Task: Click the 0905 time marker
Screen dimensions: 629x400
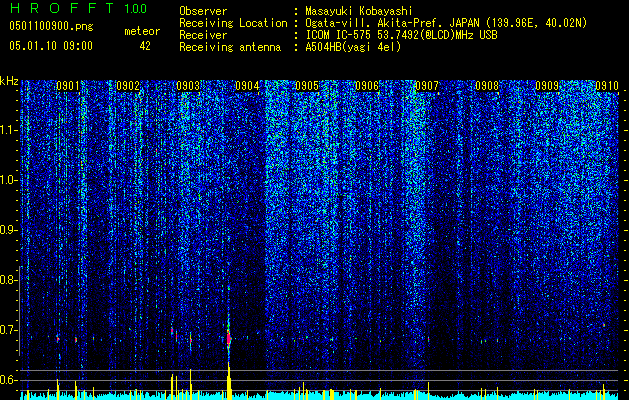Action: point(307,86)
